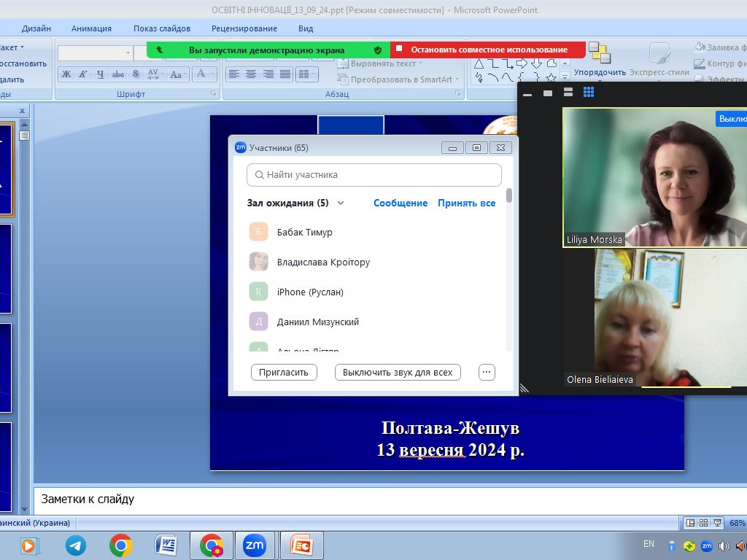Open the Анимация ribbon tab
The width and height of the screenshot is (747, 560).
[91, 28]
